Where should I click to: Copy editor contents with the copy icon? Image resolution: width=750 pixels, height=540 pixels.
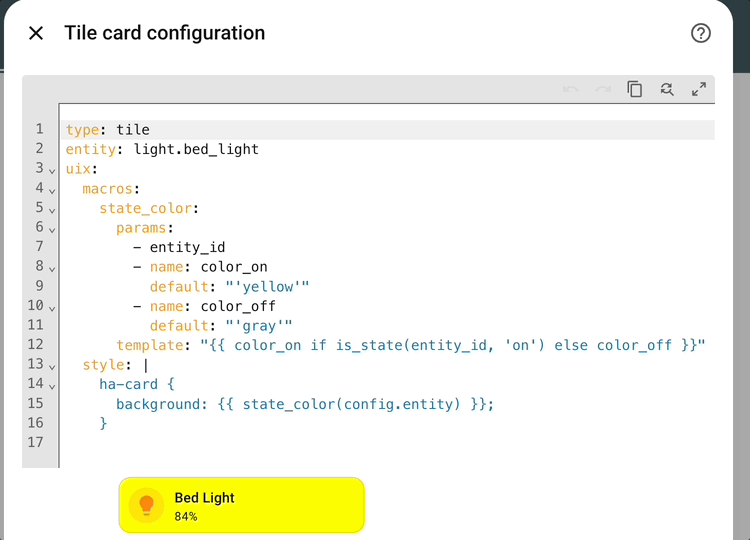click(635, 89)
